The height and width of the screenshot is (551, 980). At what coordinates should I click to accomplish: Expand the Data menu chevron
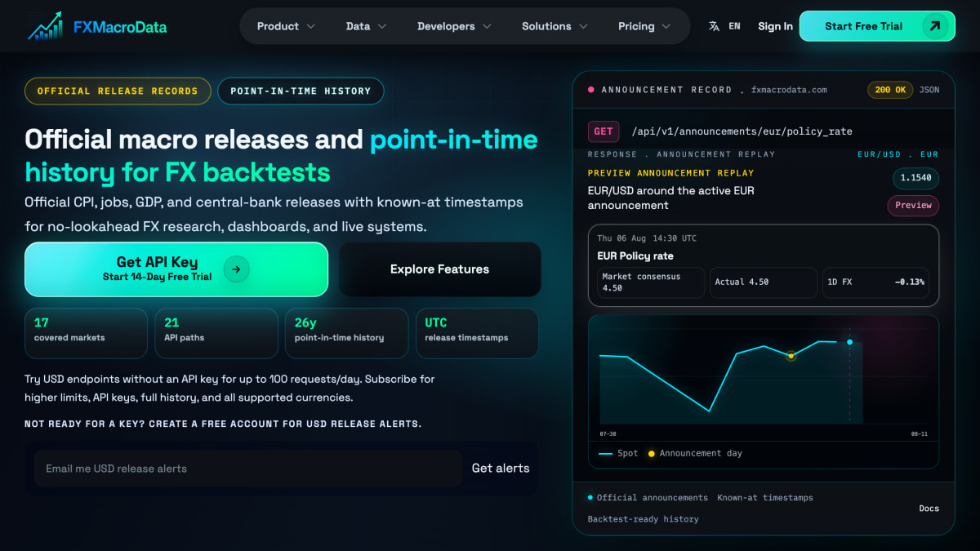pos(382,26)
